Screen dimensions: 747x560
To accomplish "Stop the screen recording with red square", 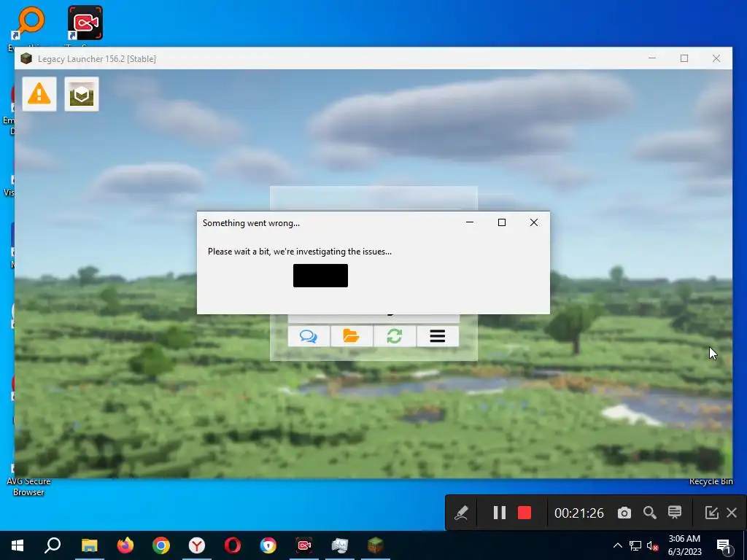I will point(525,513).
